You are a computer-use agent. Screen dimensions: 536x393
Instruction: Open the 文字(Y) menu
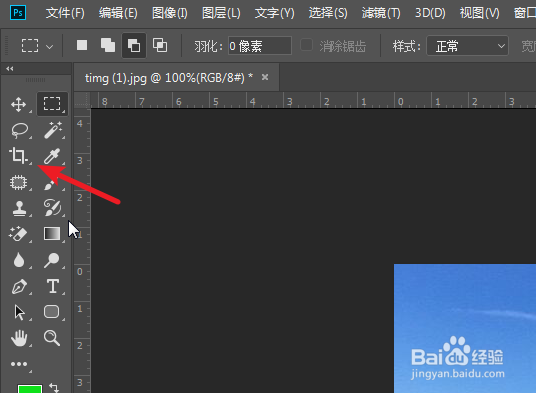tap(274, 13)
